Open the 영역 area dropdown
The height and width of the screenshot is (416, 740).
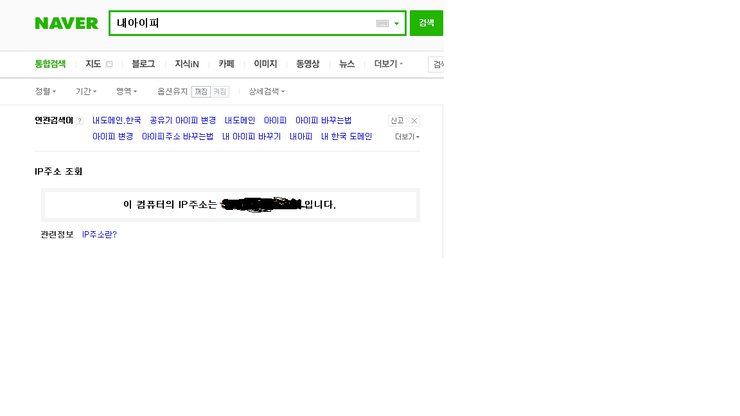click(126, 92)
